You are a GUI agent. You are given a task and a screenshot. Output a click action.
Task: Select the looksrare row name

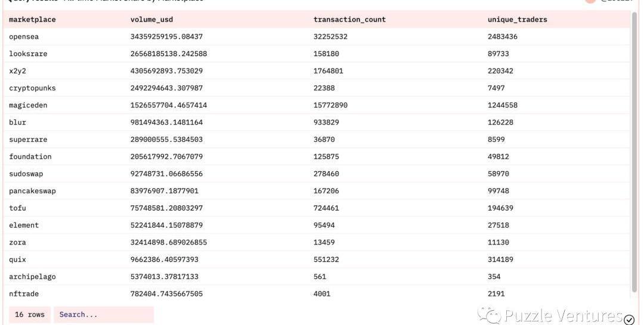28,54
